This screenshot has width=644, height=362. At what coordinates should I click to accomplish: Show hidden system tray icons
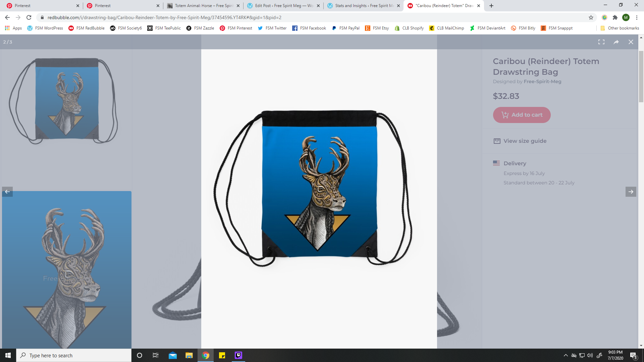click(x=566, y=355)
